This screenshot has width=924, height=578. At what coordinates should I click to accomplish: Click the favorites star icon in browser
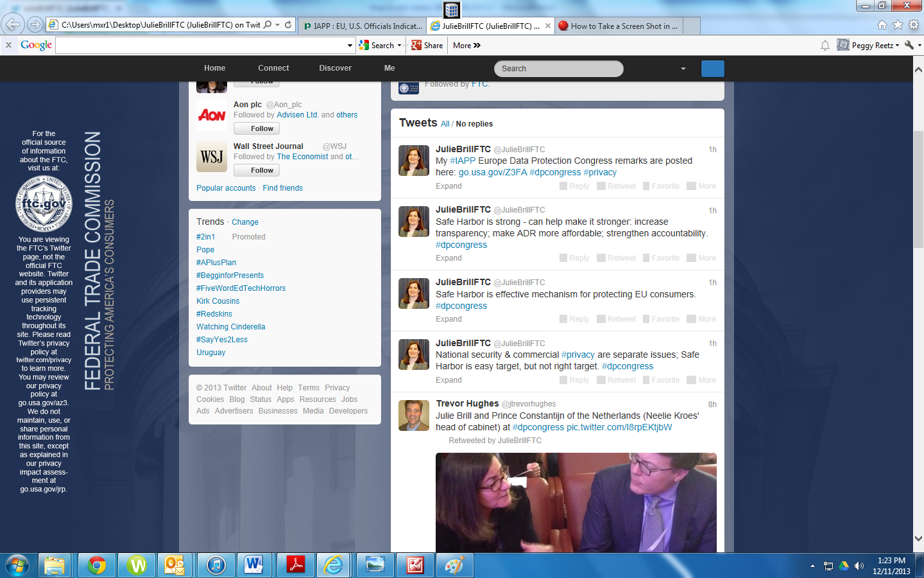898,25
